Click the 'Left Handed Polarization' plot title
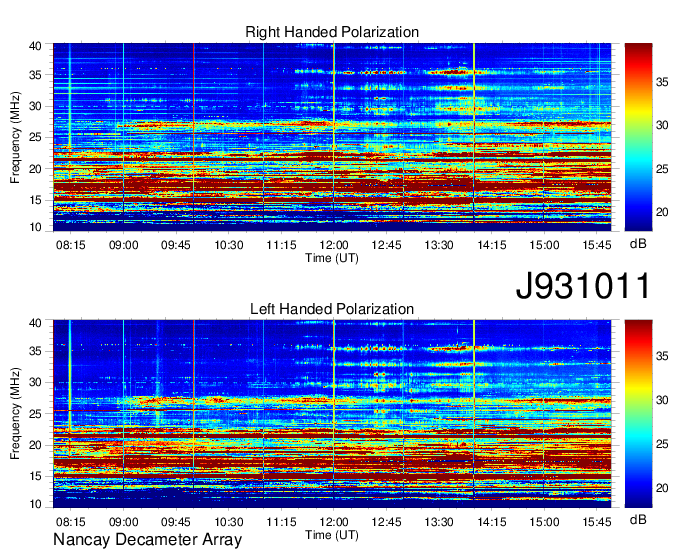680x552 pixels. click(332, 309)
